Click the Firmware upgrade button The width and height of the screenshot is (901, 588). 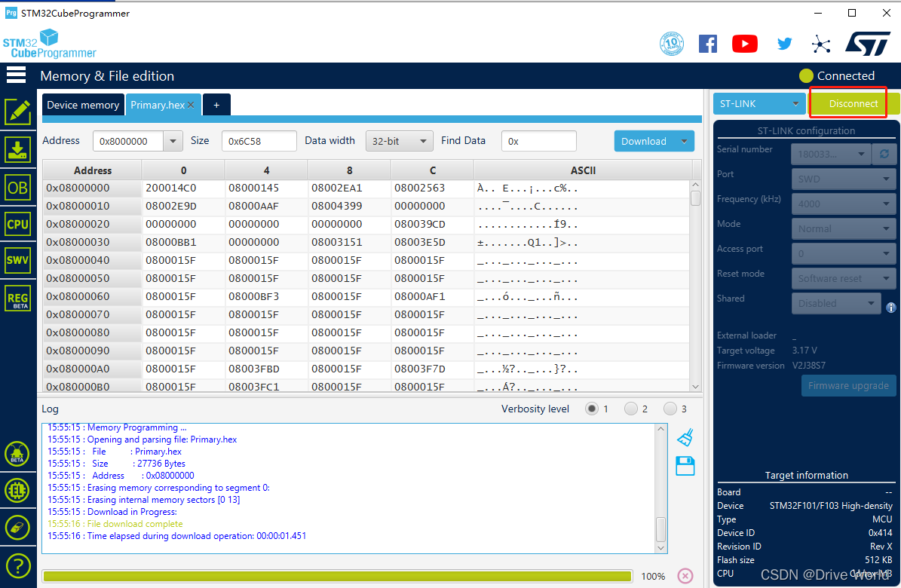pyautogui.click(x=848, y=386)
